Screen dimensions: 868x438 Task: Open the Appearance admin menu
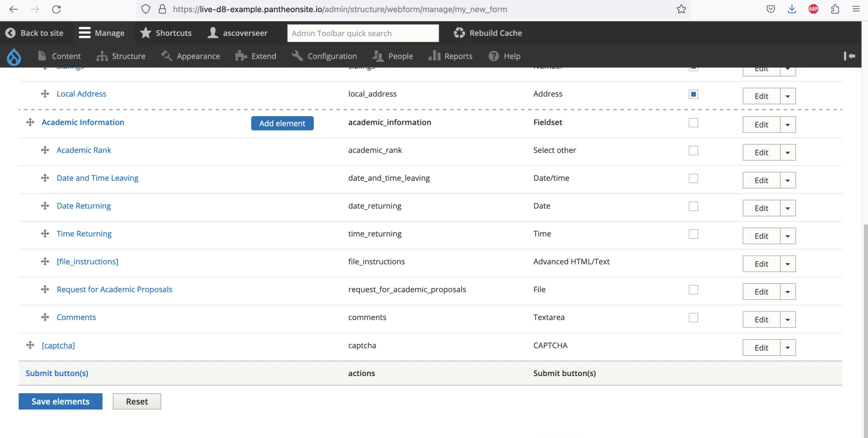click(x=191, y=56)
